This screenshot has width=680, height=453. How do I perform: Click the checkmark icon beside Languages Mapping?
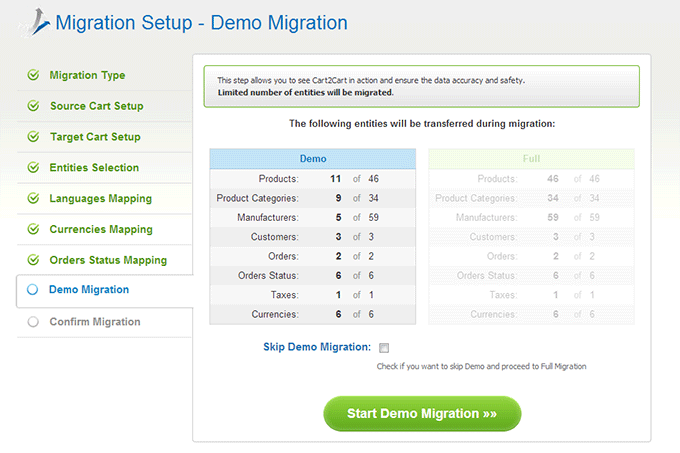coord(33,198)
